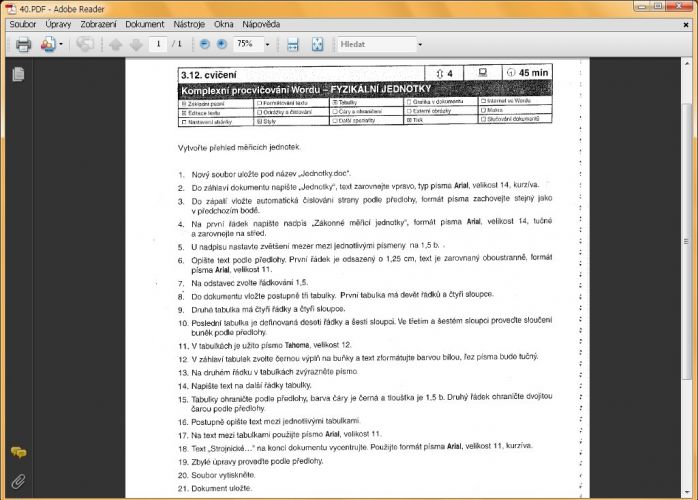Go to next page with down arrow
Image resolution: width=698 pixels, height=500 pixels.
pyautogui.click(x=136, y=45)
